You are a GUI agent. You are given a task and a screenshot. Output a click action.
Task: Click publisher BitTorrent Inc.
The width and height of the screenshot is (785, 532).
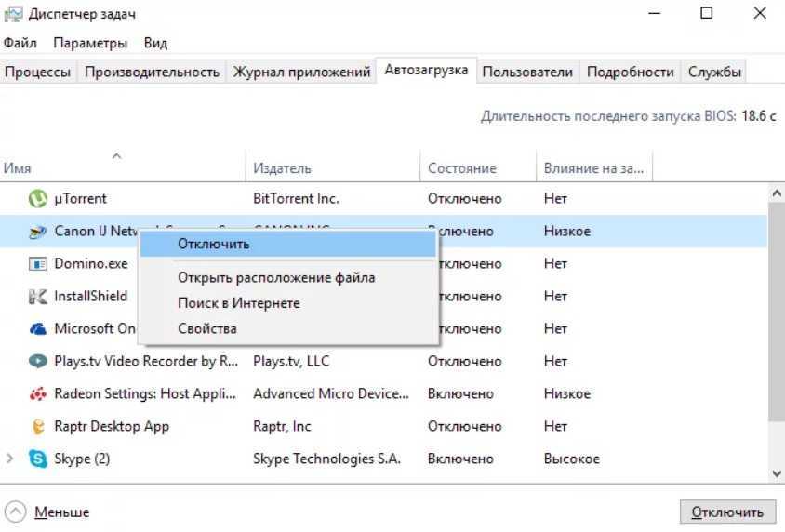coord(296,199)
